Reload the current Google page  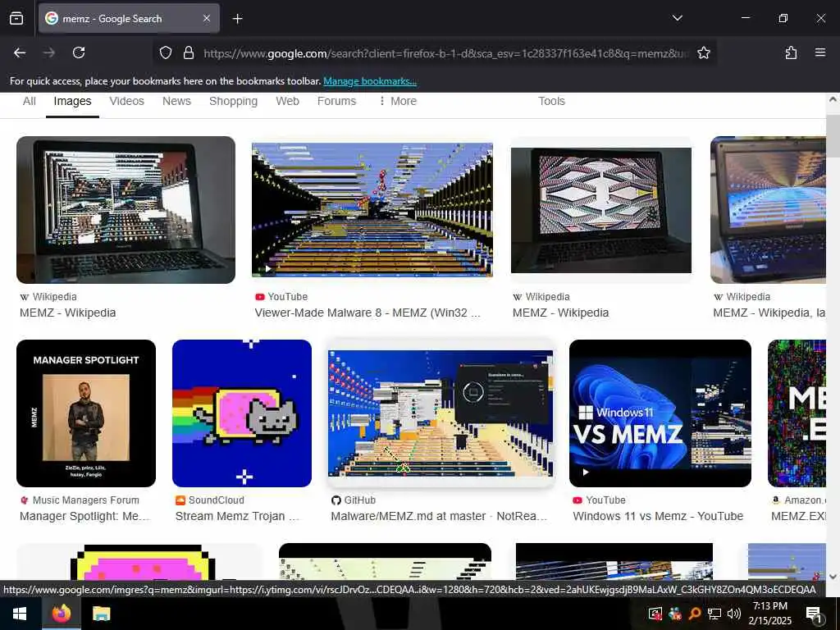point(79,52)
